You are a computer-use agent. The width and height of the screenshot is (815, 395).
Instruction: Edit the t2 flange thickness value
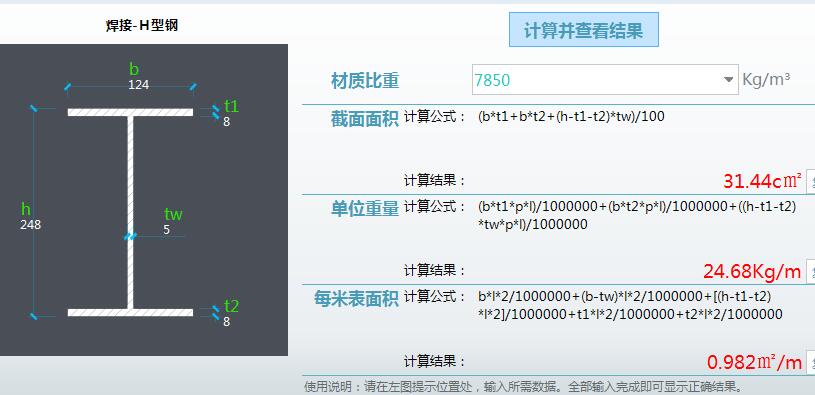(227, 322)
